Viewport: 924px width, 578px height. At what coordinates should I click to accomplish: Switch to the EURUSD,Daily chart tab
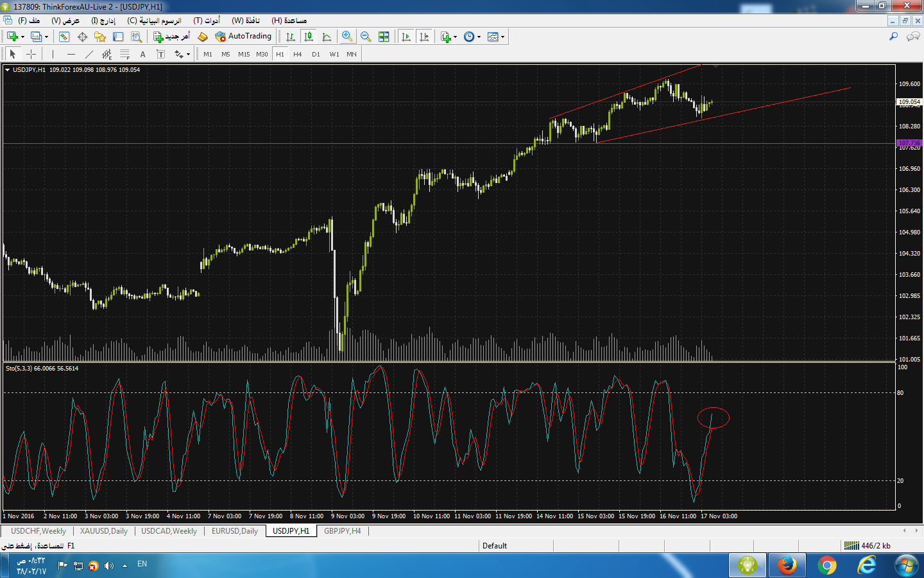[x=235, y=531]
